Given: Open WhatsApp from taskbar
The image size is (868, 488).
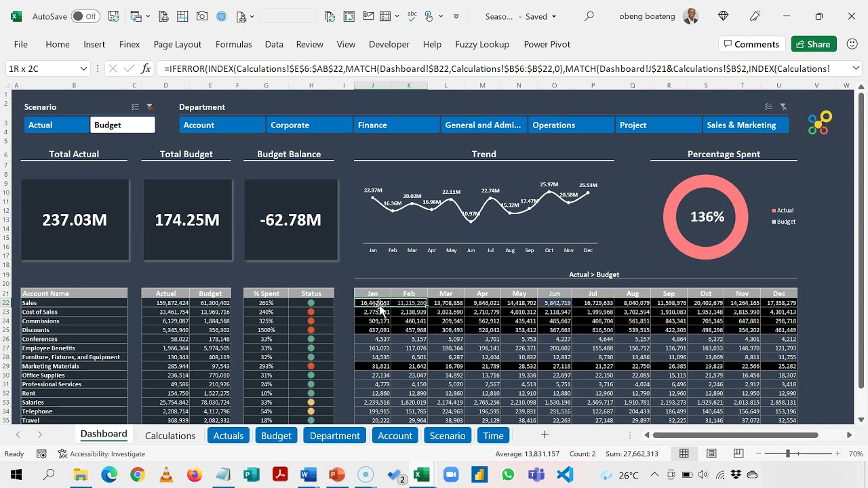Looking at the screenshot, I should pyautogui.click(x=508, y=475).
